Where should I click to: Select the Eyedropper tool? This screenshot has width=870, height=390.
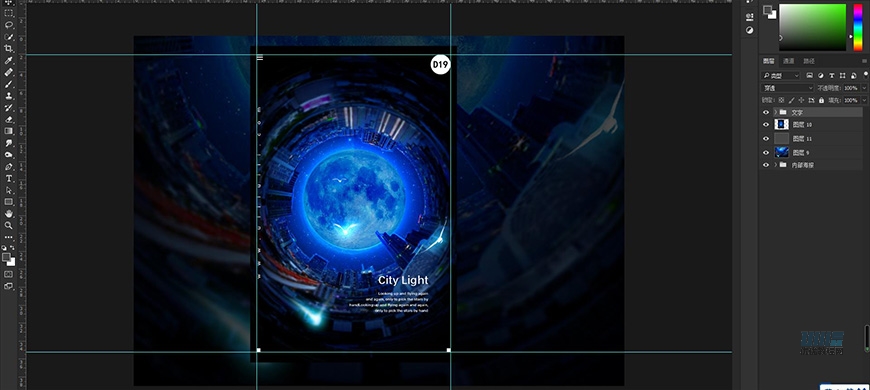pos(9,60)
